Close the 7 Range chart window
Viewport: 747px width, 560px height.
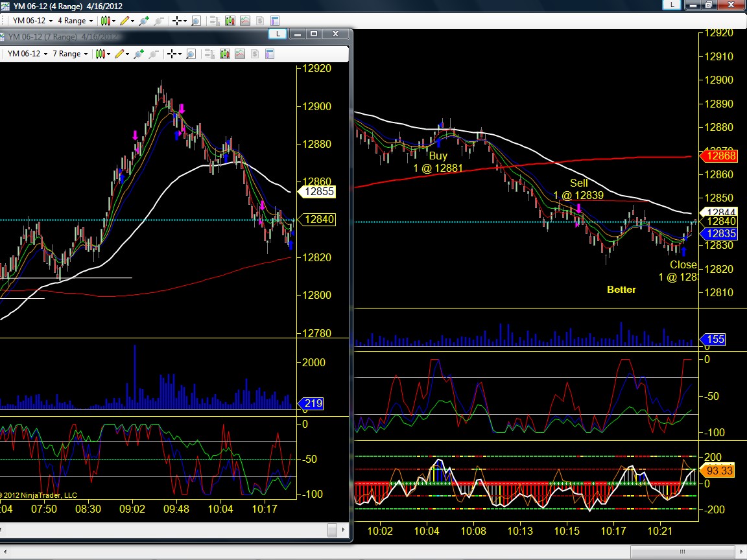(x=335, y=34)
